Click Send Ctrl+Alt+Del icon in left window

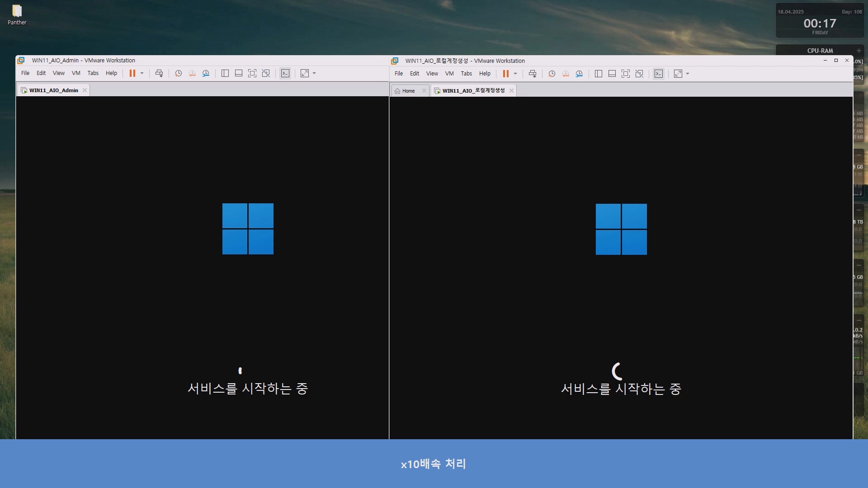pos(159,73)
